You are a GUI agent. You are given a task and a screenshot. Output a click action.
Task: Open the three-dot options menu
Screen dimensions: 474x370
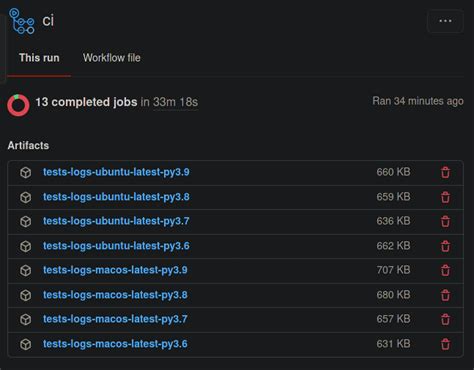(x=445, y=21)
